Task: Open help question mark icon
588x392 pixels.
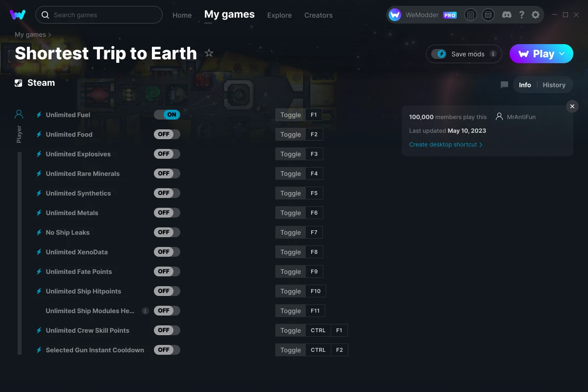Action: tap(521, 15)
